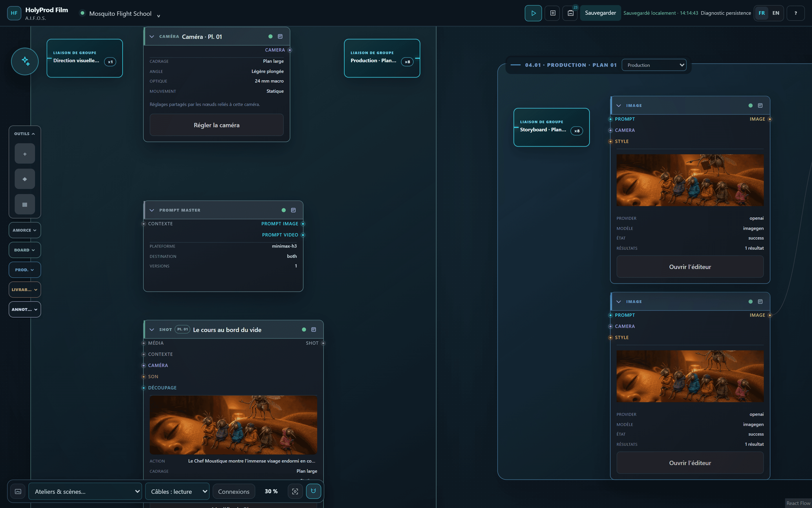Open notes icon on the upper Image node

click(760, 105)
